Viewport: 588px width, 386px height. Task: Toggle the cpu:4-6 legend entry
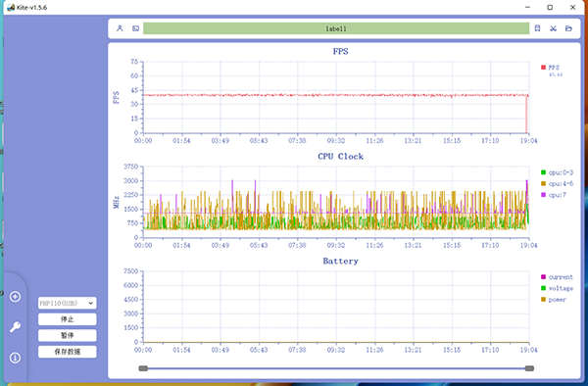point(558,183)
